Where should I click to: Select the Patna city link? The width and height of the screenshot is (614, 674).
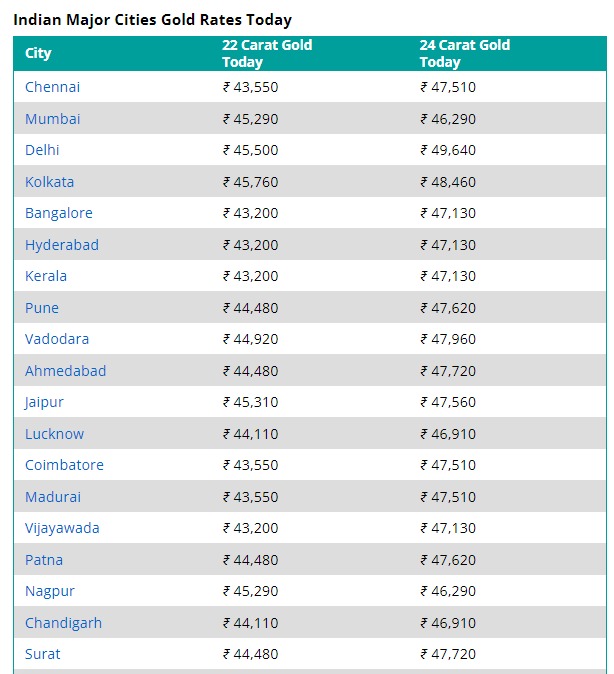point(44,560)
